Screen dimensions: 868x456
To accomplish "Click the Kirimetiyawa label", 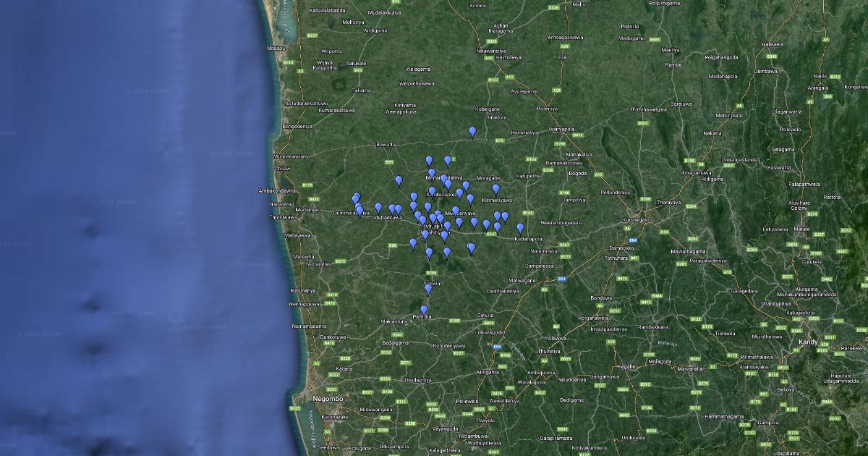I will (496, 199).
